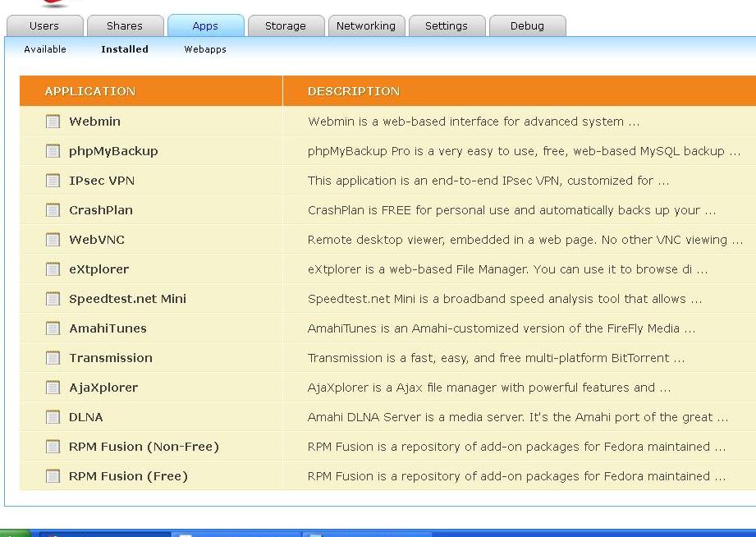The height and width of the screenshot is (537, 756).
Task: Open the Debug tab
Action: [528, 25]
